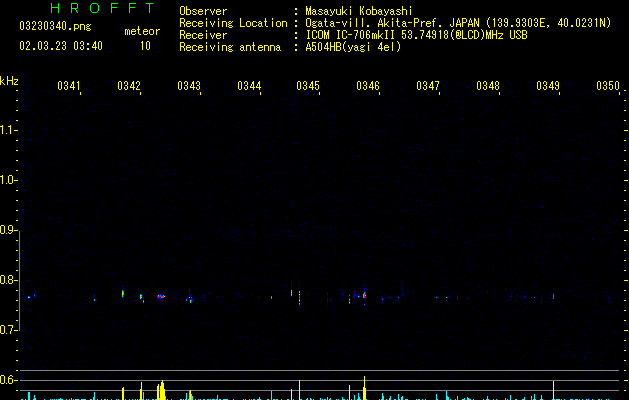The width and height of the screenshot is (629, 400).
Task: Click the HROFFT title text
Action: point(102,8)
